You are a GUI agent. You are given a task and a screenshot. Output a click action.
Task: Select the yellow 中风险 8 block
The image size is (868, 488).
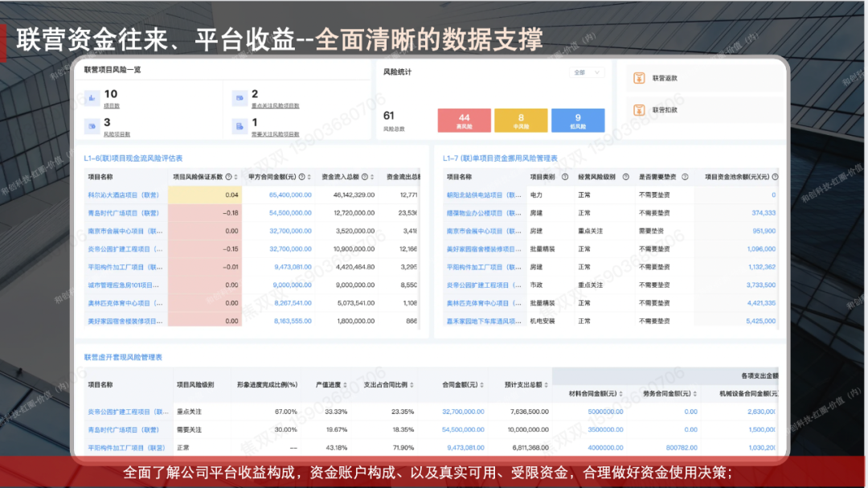521,121
